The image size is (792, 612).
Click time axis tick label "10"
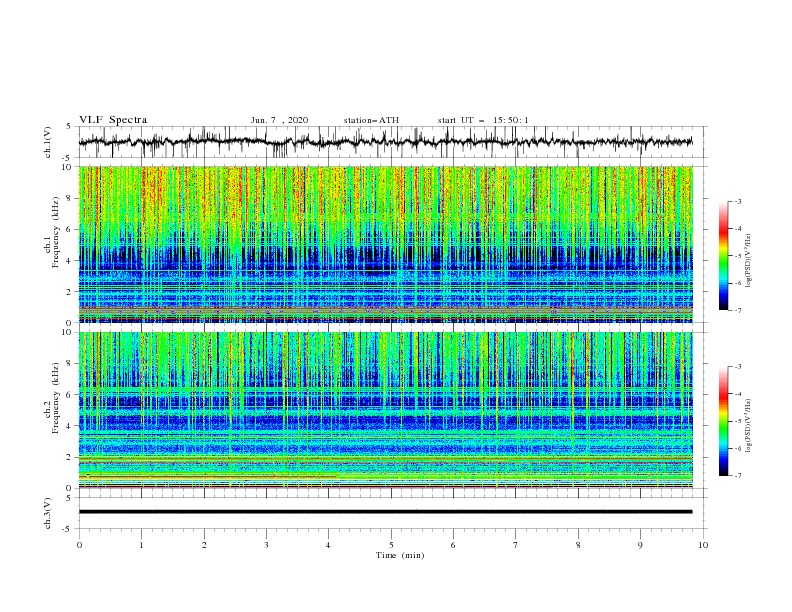703,545
